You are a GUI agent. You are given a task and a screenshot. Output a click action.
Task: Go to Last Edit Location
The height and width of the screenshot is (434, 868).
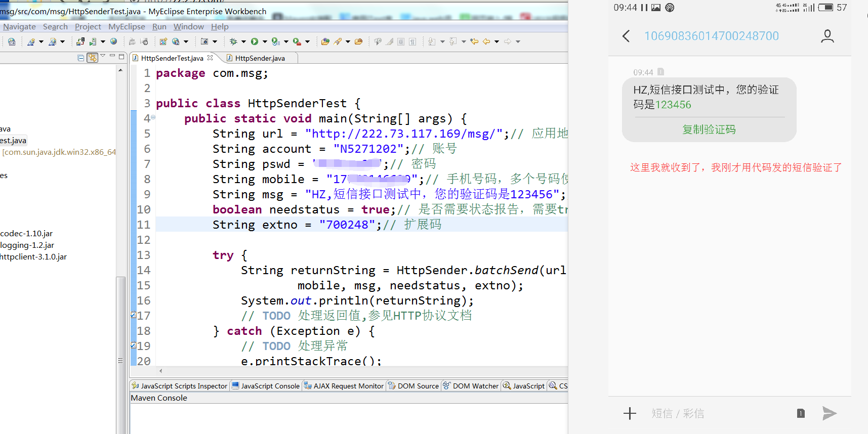point(474,41)
